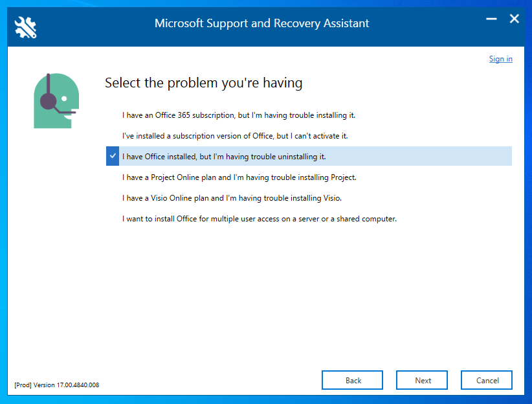Click the empty white area below the options
The image size is (532, 404).
click(x=291, y=291)
